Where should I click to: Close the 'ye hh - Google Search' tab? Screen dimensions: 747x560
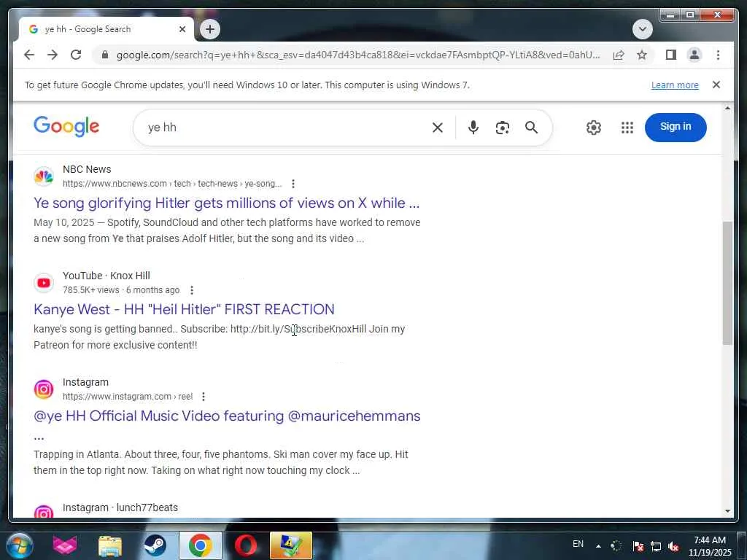click(182, 29)
